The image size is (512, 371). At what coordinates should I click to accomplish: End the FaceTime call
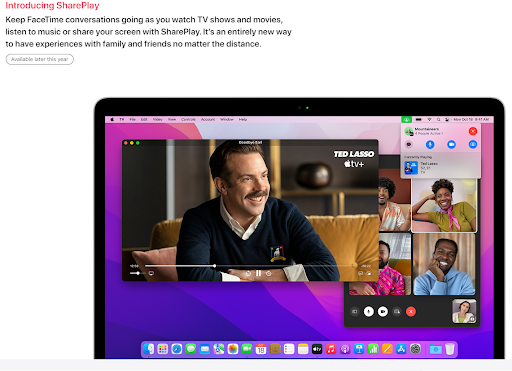pos(411,312)
